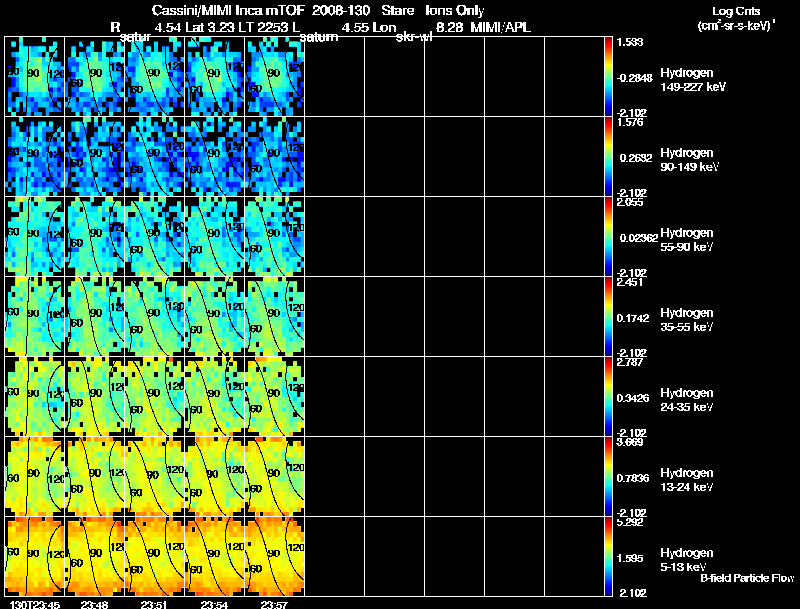Select the 55-90 keV image at 23:57
800x609 pixels.
(274, 237)
